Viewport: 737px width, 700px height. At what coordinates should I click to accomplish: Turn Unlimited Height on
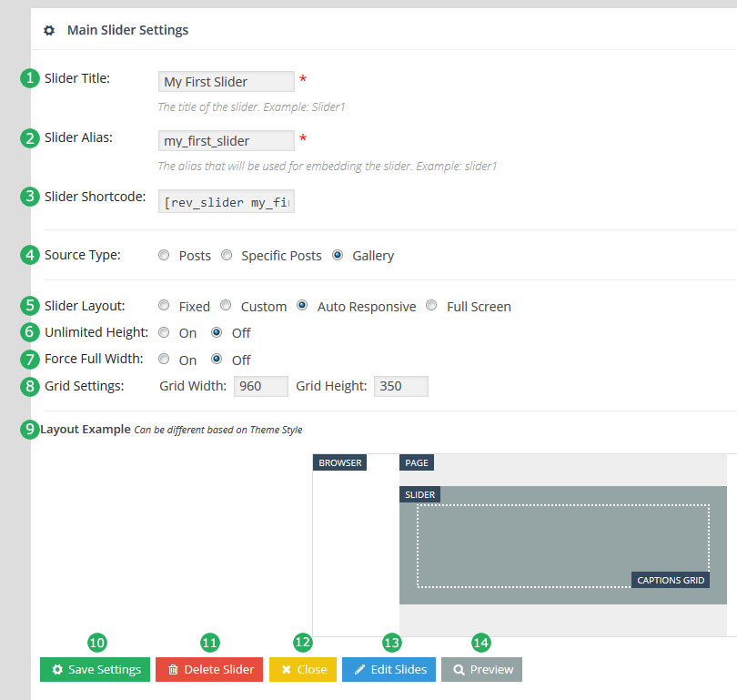164,333
